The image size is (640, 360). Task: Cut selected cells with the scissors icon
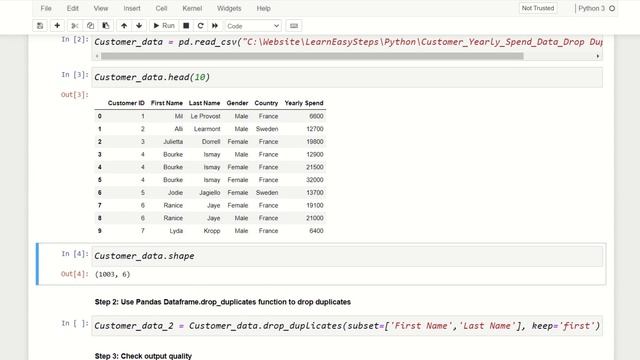coord(75,26)
